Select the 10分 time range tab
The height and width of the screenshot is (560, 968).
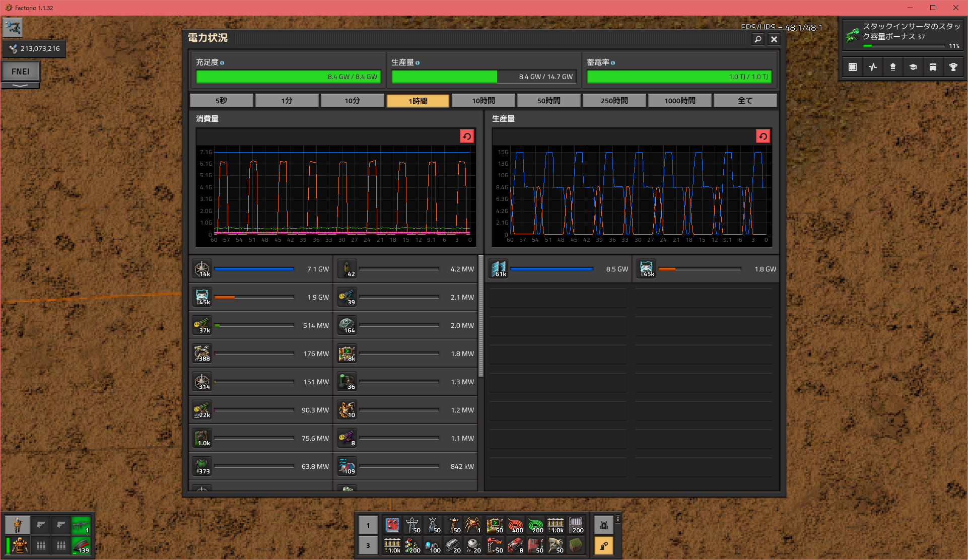coord(353,101)
